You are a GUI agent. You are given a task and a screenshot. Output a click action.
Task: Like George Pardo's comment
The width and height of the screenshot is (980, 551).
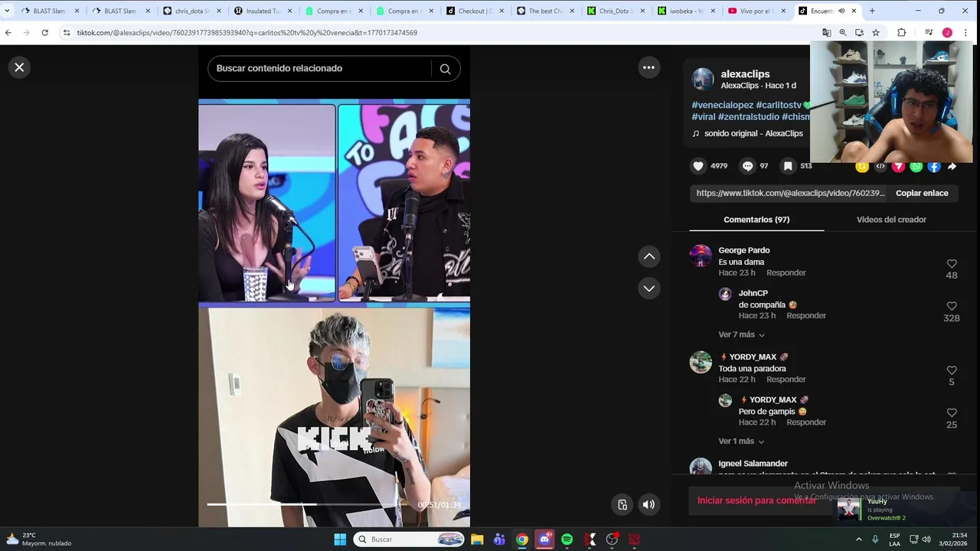click(x=952, y=264)
